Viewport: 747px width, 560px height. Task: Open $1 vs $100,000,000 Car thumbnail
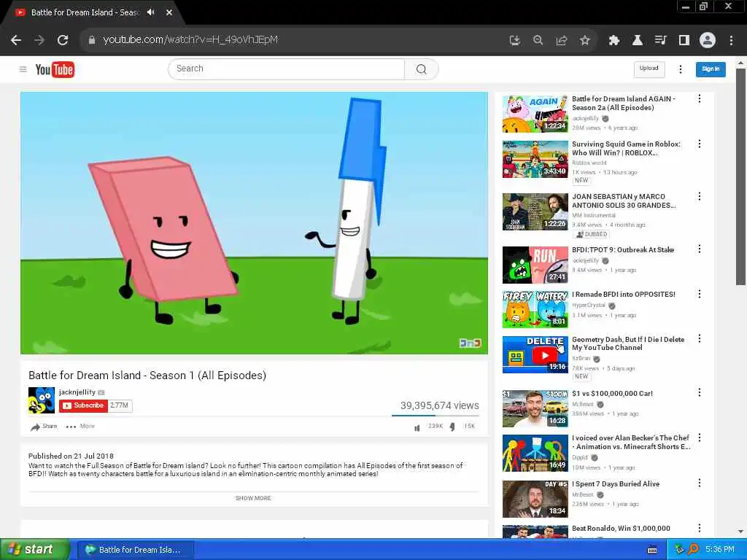click(x=535, y=408)
